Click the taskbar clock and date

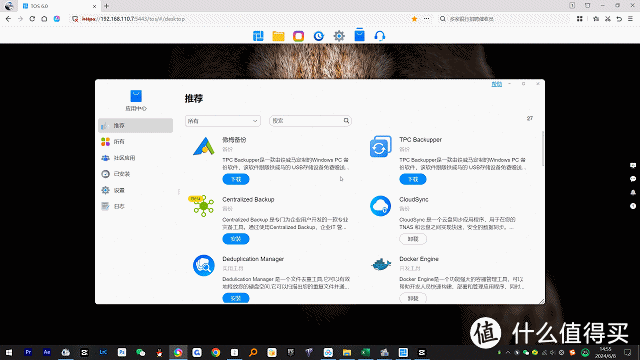(605, 352)
